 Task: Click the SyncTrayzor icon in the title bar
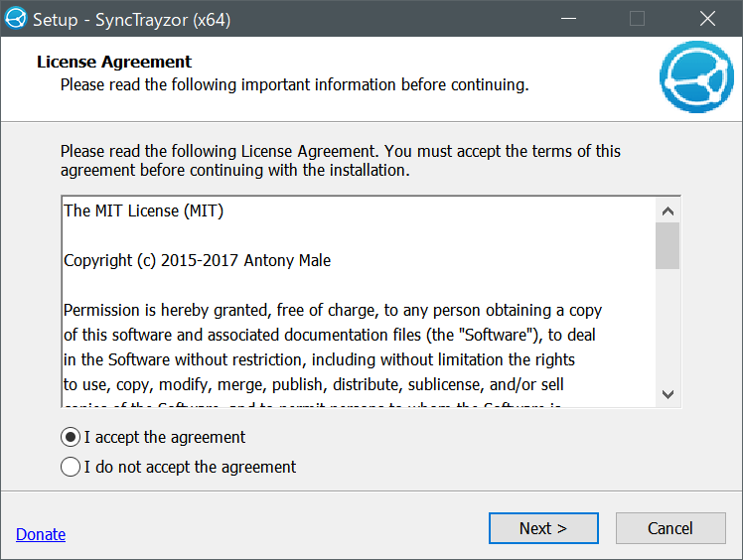(x=16, y=18)
